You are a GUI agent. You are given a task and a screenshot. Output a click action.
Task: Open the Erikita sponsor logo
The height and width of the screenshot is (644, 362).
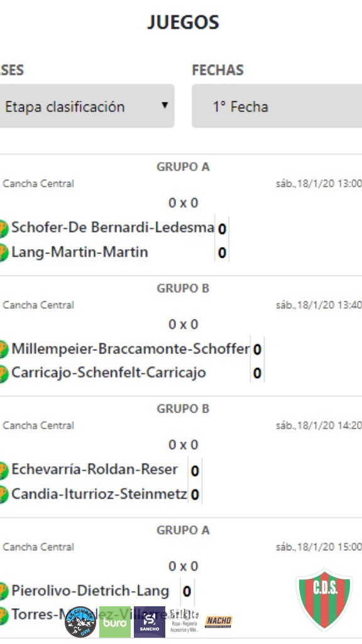tap(184, 621)
